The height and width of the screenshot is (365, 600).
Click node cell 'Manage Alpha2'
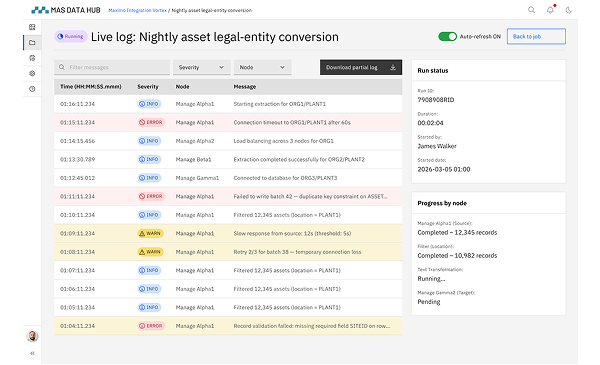(x=195, y=141)
